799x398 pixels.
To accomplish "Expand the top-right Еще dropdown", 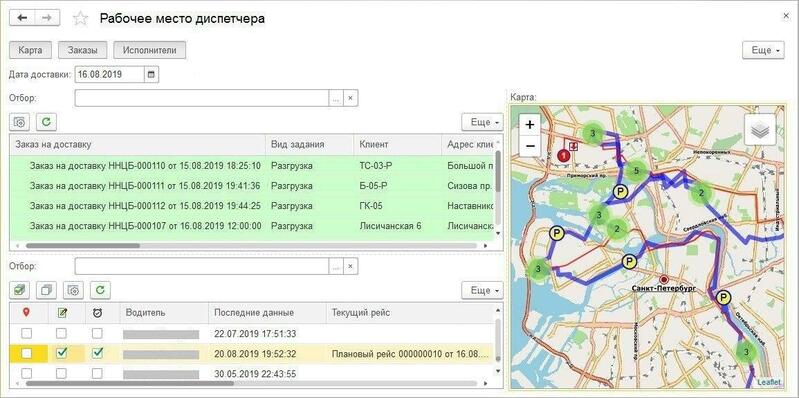I will pos(763,50).
